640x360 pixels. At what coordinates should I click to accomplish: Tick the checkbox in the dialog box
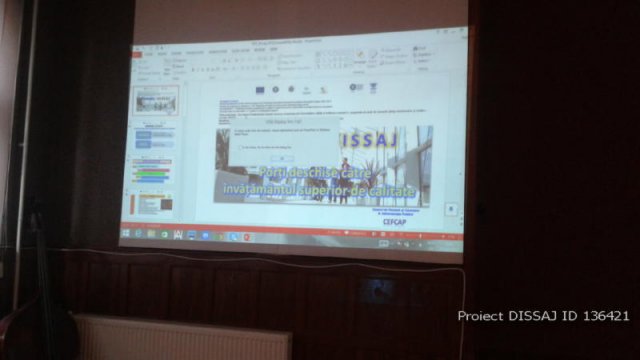240,147
